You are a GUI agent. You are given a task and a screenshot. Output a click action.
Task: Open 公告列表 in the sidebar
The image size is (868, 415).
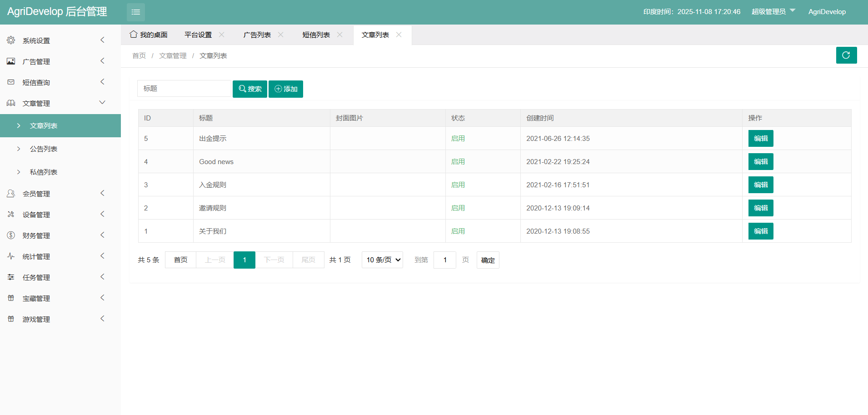[x=44, y=149]
